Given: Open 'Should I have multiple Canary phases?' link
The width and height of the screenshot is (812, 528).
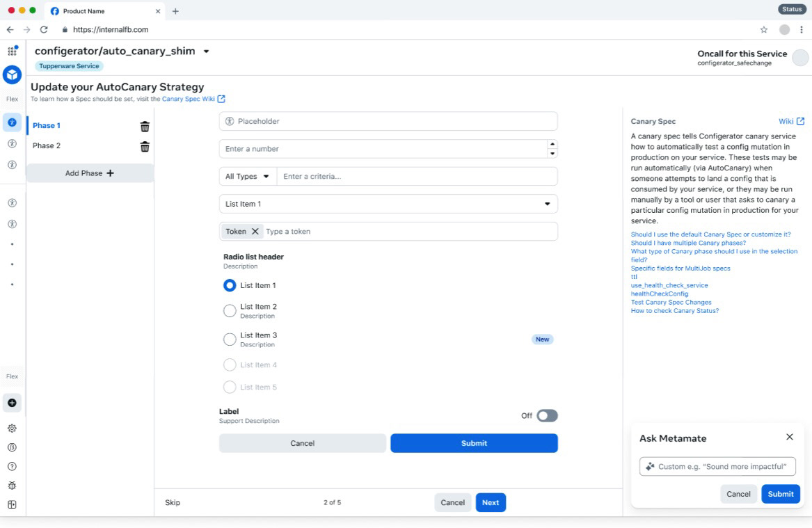Looking at the screenshot, I should coord(688,243).
